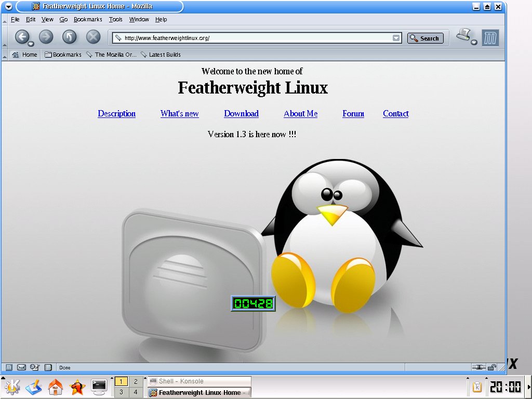Click the panel hide arrow at right edge
Image resolution: width=532 pixels, height=399 pixels.
point(528,387)
